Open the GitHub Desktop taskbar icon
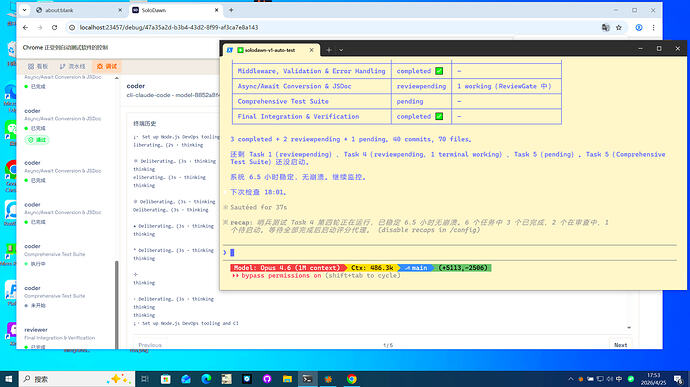 [x=267, y=379]
